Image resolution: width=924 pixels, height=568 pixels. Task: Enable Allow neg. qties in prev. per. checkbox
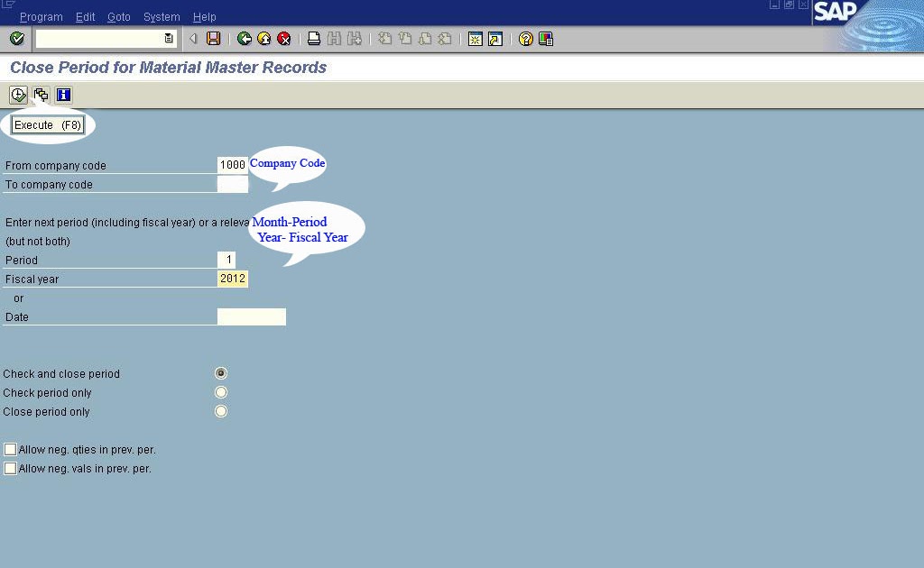click(10, 450)
